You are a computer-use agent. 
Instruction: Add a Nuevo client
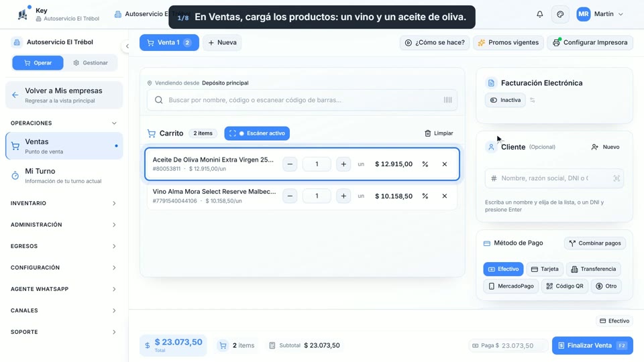click(605, 147)
